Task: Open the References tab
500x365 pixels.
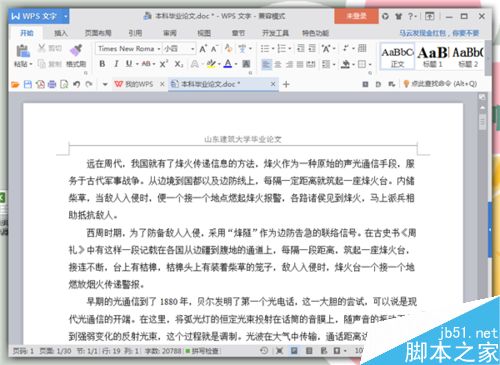Action: [x=135, y=33]
